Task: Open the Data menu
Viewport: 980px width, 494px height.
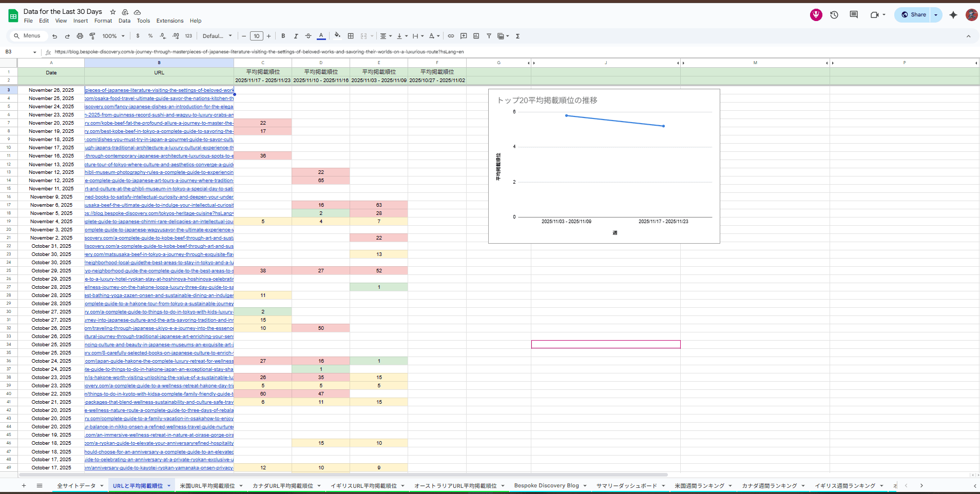Action: [124, 21]
